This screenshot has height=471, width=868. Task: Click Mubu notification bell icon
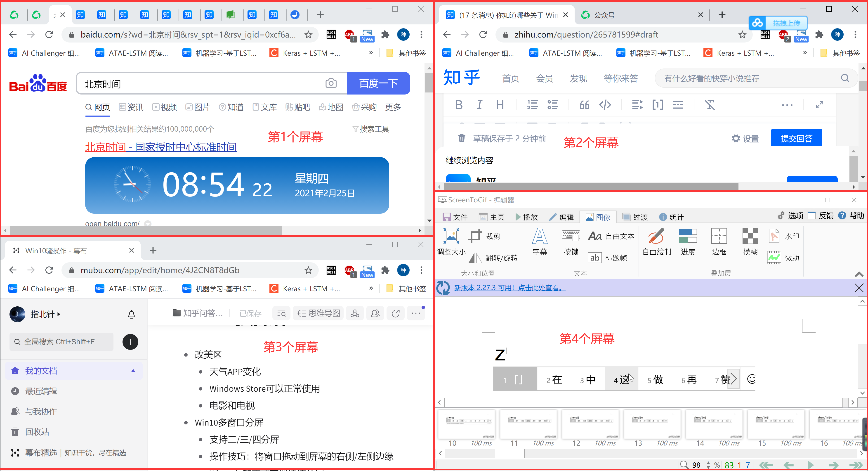pos(131,314)
